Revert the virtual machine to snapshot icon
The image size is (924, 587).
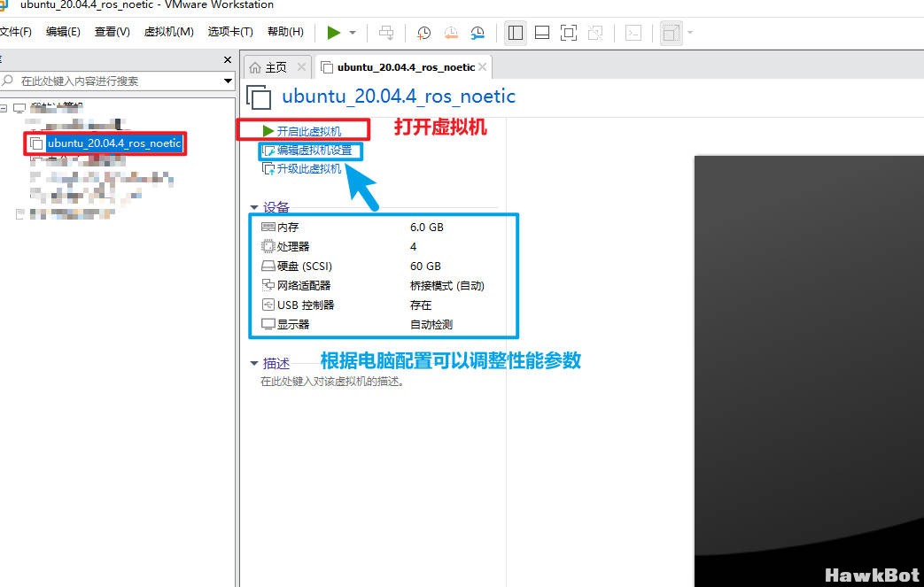tap(451, 33)
